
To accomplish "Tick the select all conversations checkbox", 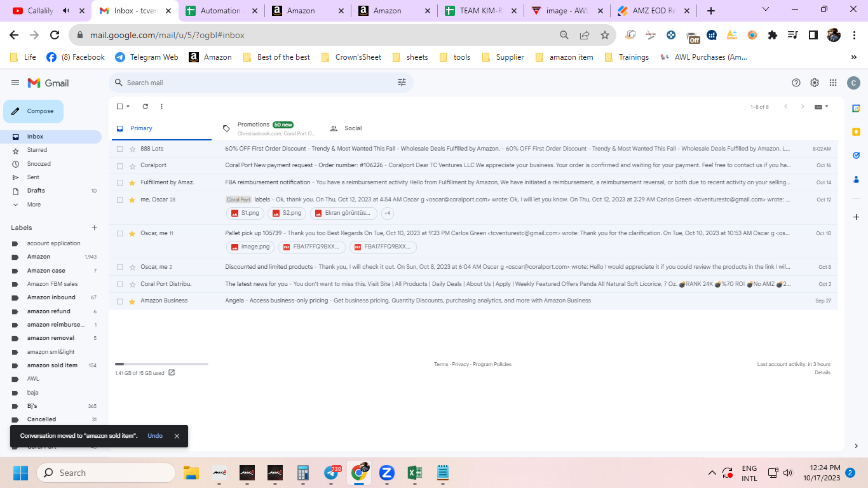I will [119, 107].
